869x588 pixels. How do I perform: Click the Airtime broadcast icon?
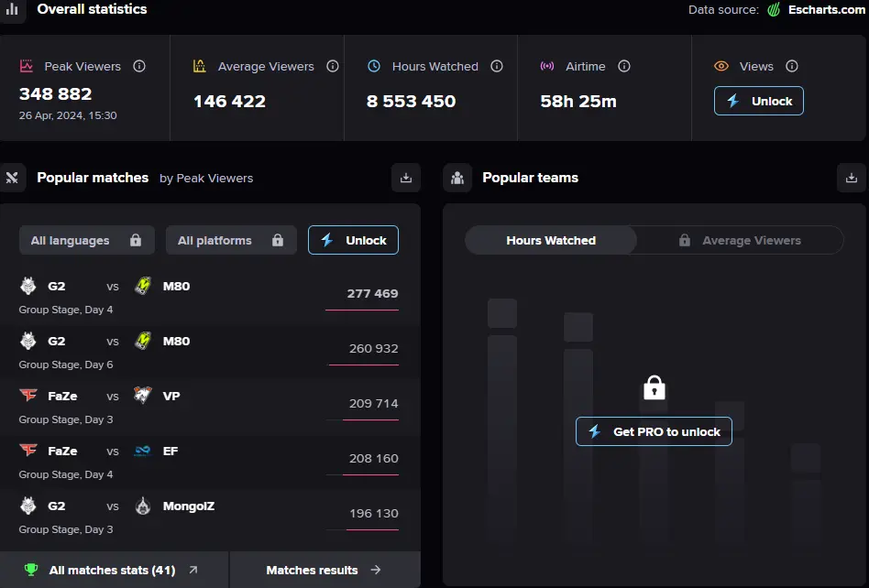547,66
